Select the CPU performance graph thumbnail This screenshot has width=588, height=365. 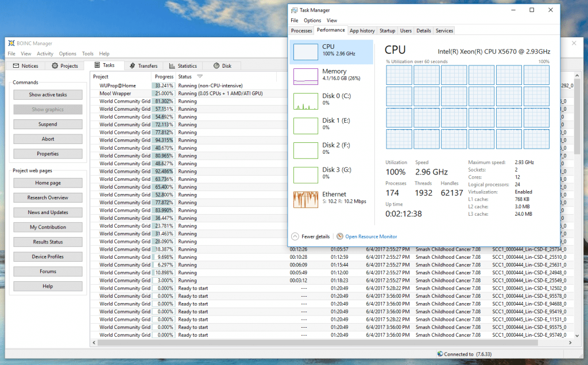[305, 52]
